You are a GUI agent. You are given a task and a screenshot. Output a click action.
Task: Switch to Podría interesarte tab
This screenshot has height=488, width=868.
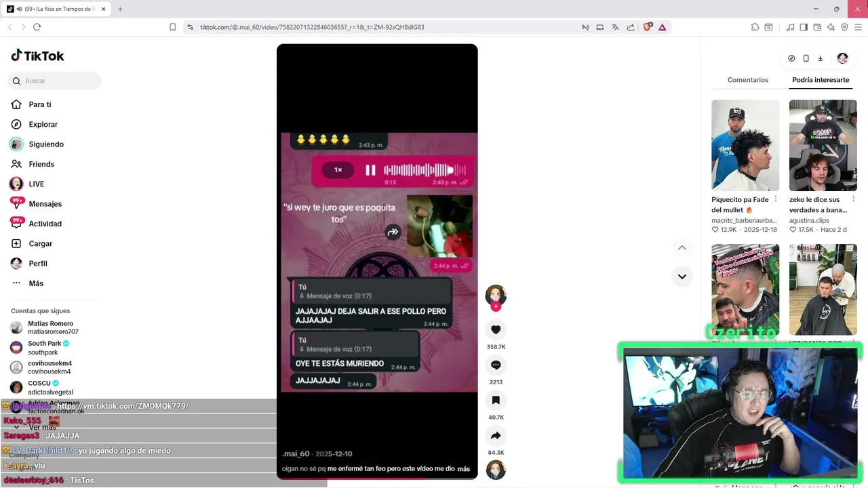point(821,80)
